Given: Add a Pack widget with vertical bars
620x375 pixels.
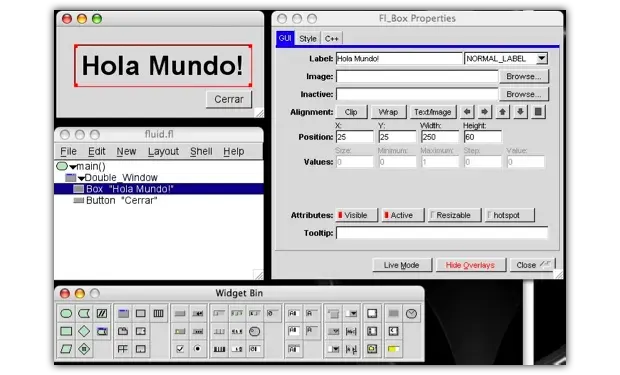Looking at the screenshot, I should [x=159, y=314].
